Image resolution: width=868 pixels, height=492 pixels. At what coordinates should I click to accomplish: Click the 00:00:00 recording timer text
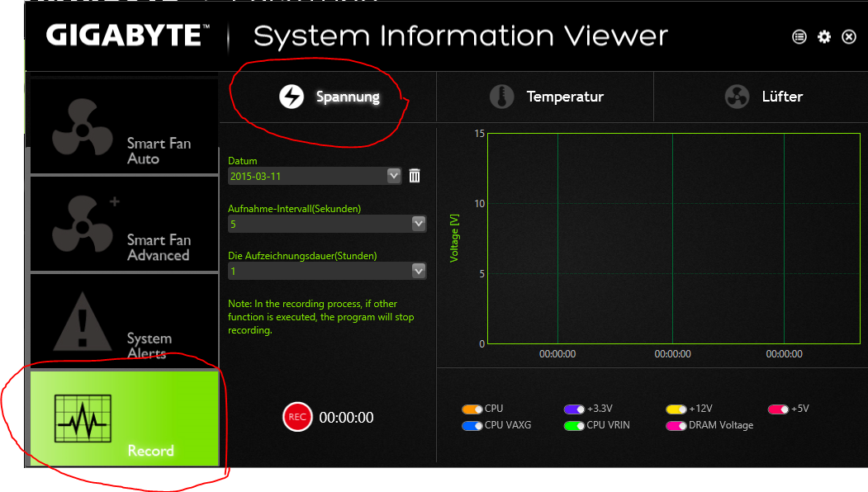click(x=347, y=417)
